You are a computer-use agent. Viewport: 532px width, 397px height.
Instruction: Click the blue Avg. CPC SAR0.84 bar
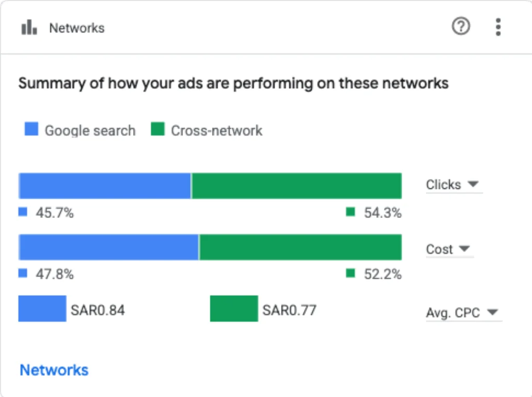43,308
